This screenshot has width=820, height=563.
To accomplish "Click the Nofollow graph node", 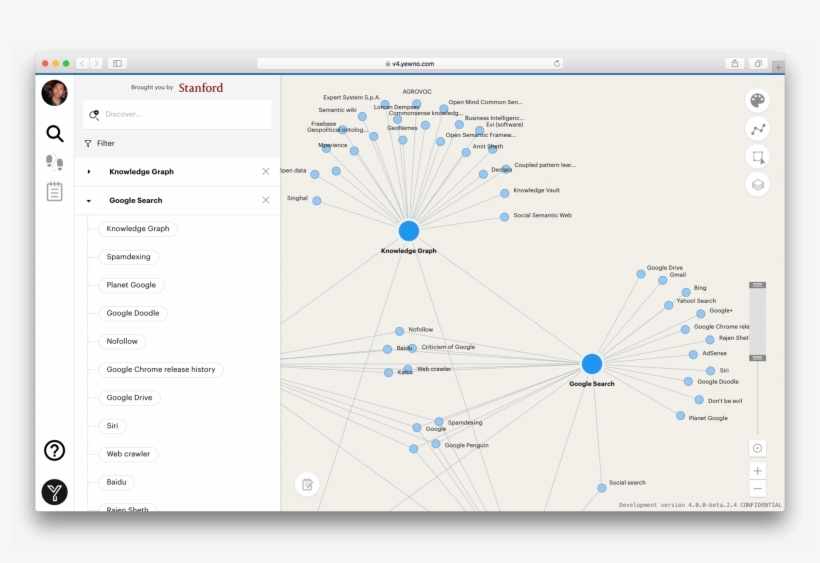I will (400, 331).
